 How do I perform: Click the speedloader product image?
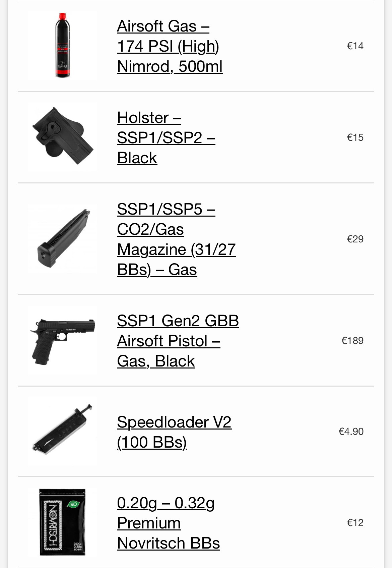[x=63, y=431]
